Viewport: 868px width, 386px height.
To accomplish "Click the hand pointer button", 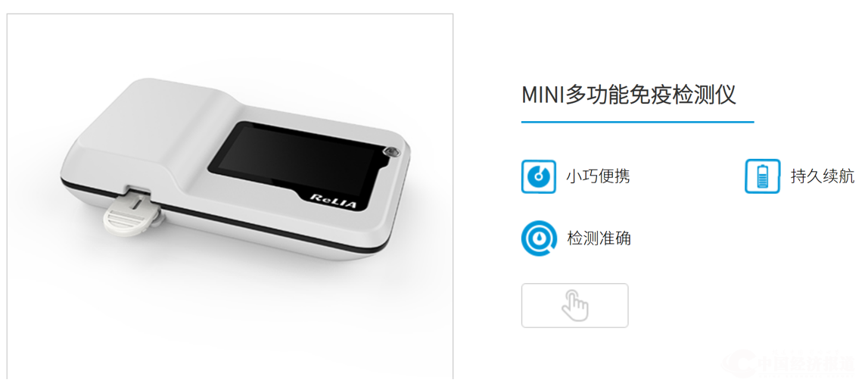I will [x=574, y=305].
